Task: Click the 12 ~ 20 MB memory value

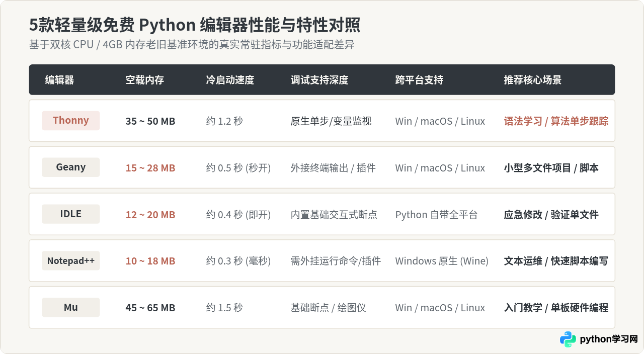Action: pos(150,215)
